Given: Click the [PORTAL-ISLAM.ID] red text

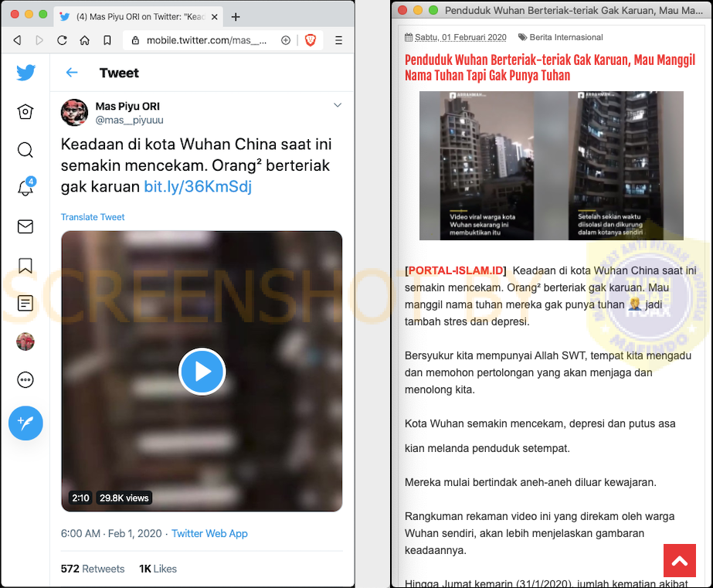Looking at the screenshot, I should coord(456,270).
